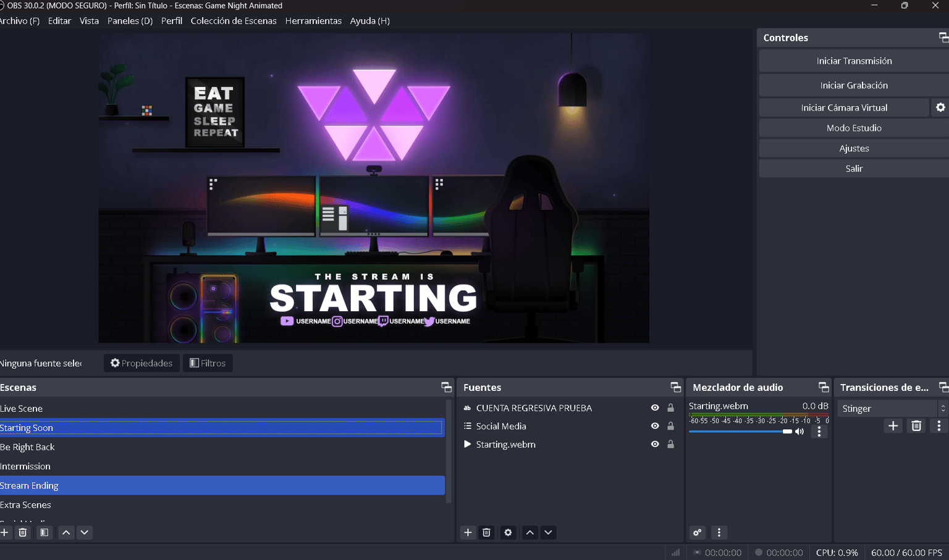Open the Ayuda menu
Viewport: 949px width, 560px height.
(x=369, y=21)
